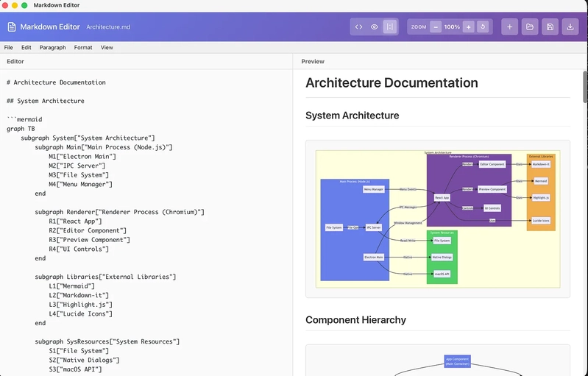Image resolution: width=588 pixels, height=376 pixels.
Task: Click the Electron Main node in diagram
Action: tap(374, 257)
